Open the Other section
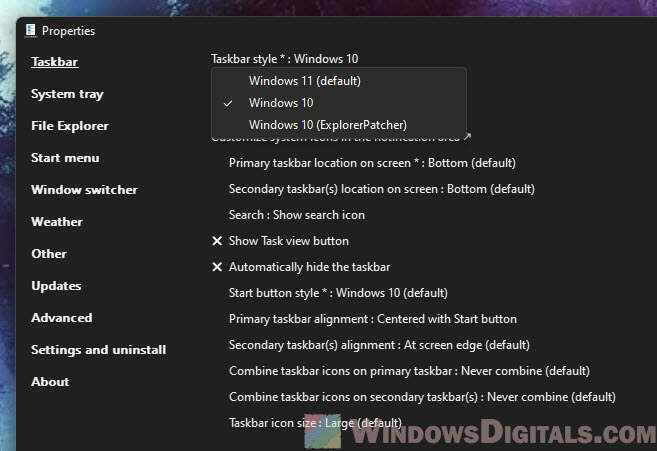The width and height of the screenshot is (657, 451). [49, 254]
